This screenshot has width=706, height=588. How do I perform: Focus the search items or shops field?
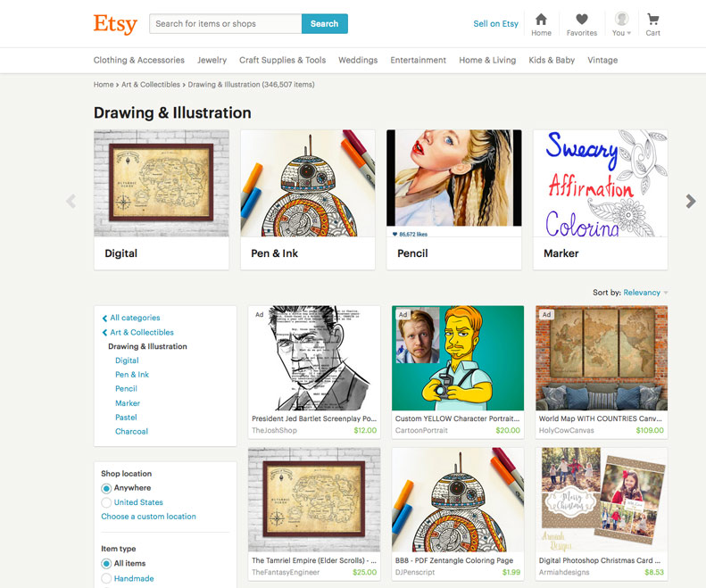[226, 24]
